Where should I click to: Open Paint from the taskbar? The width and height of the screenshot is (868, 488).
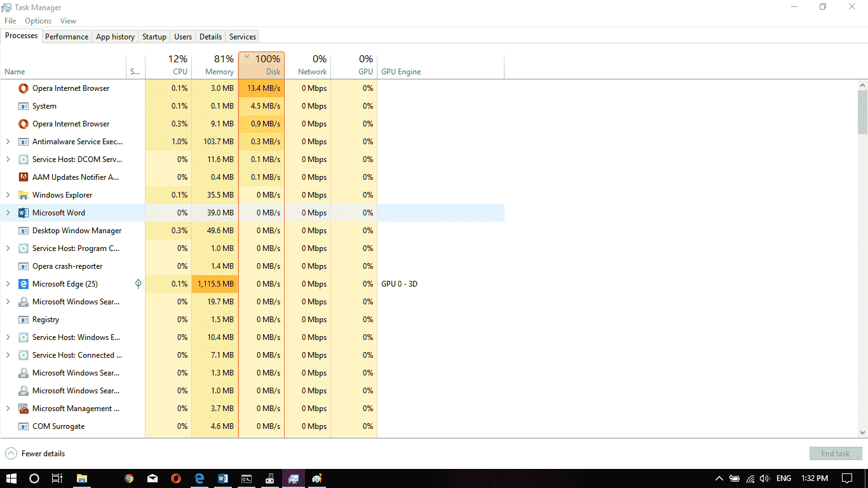point(317,478)
